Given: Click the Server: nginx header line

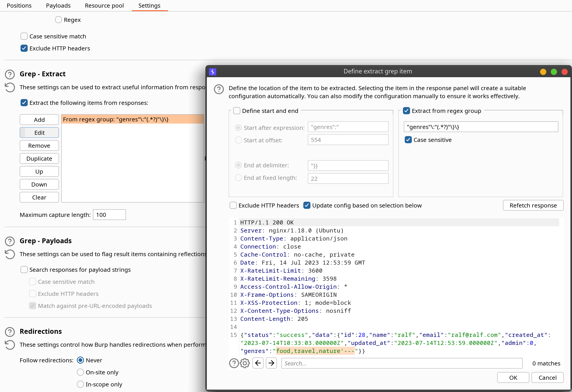Looking at the screenshot, I should point(292,230).
